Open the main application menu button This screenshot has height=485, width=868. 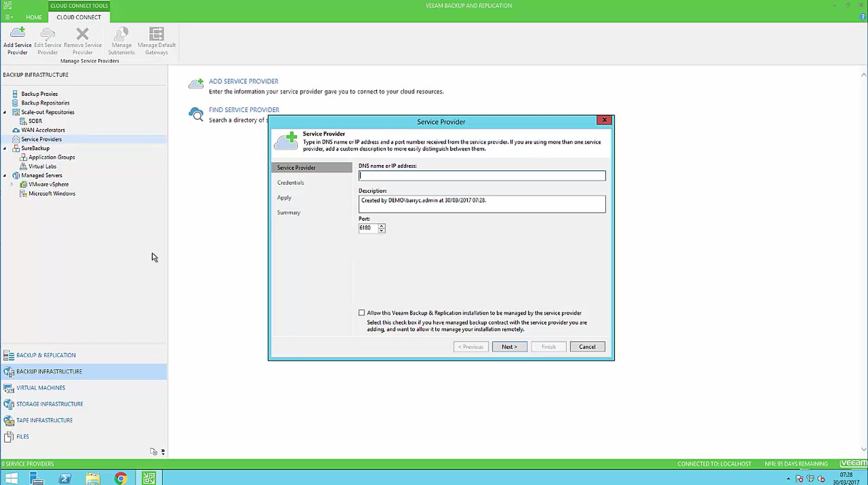click(8, 17)
